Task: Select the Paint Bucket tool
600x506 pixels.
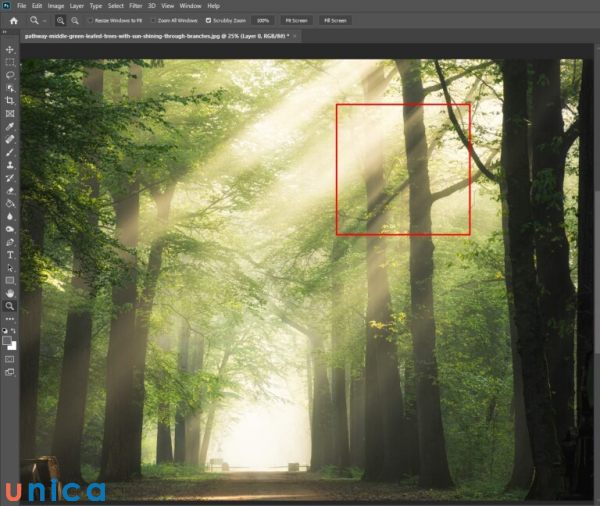Action: [10, 203]
